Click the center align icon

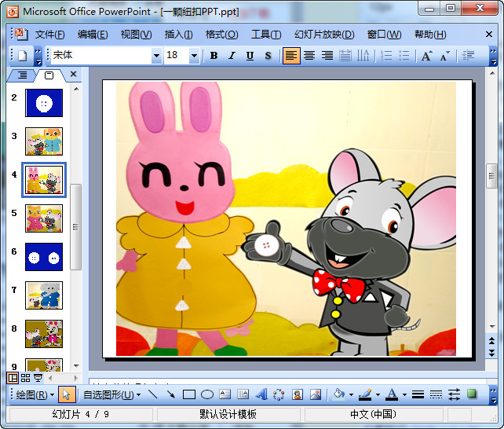pos(309,56)
